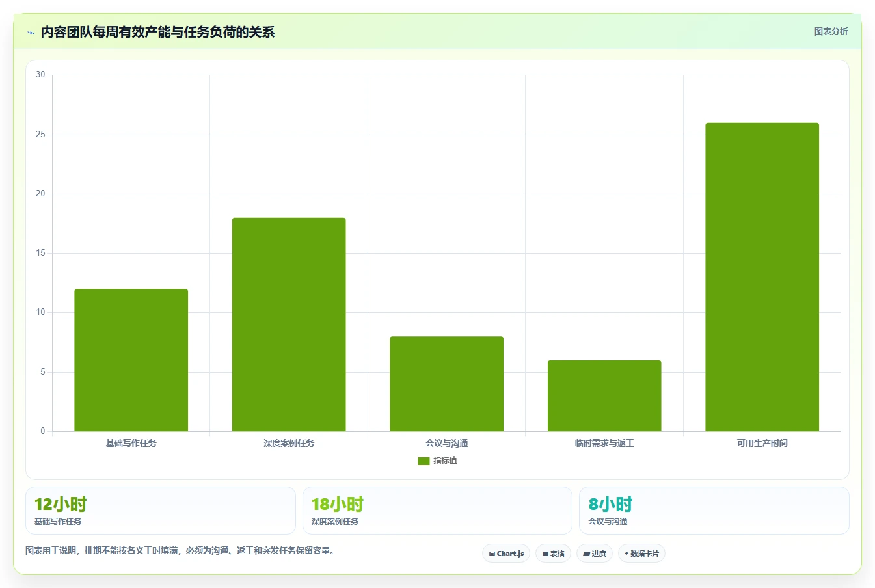
Task: Click the y-axis value 30
Action: tap(40, 75)
